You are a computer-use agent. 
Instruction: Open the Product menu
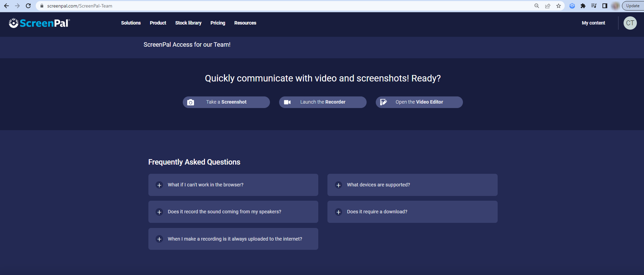pyautogui.click(x=158, y=23)
